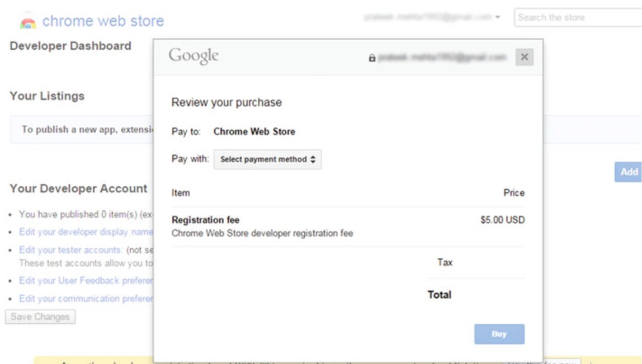Click the Developer Dashboard heading

click(x=70, y=46)
